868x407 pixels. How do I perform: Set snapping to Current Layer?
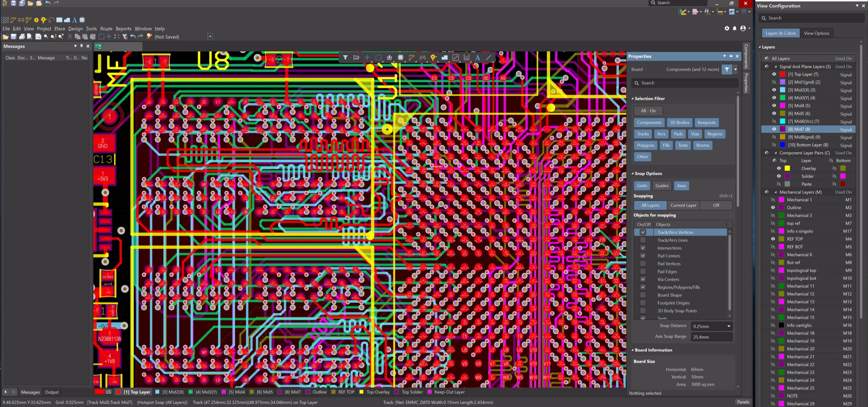click(x=683, y=205)
